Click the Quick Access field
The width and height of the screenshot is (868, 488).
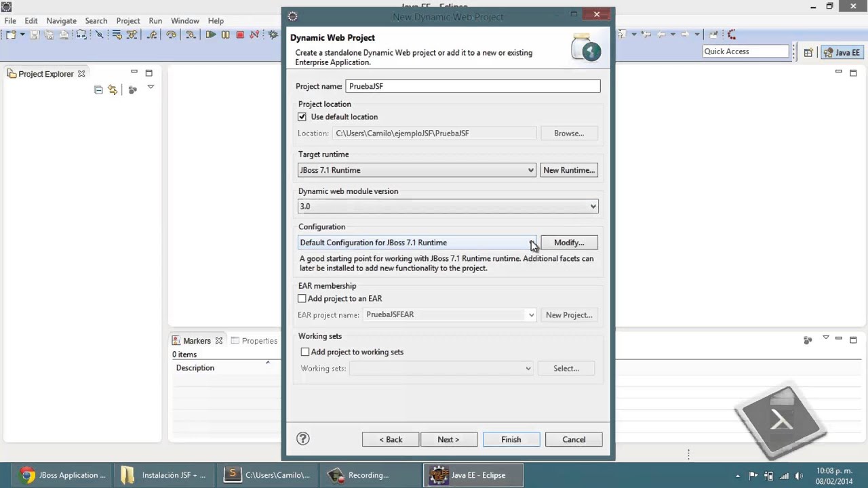tap(746, 52)
